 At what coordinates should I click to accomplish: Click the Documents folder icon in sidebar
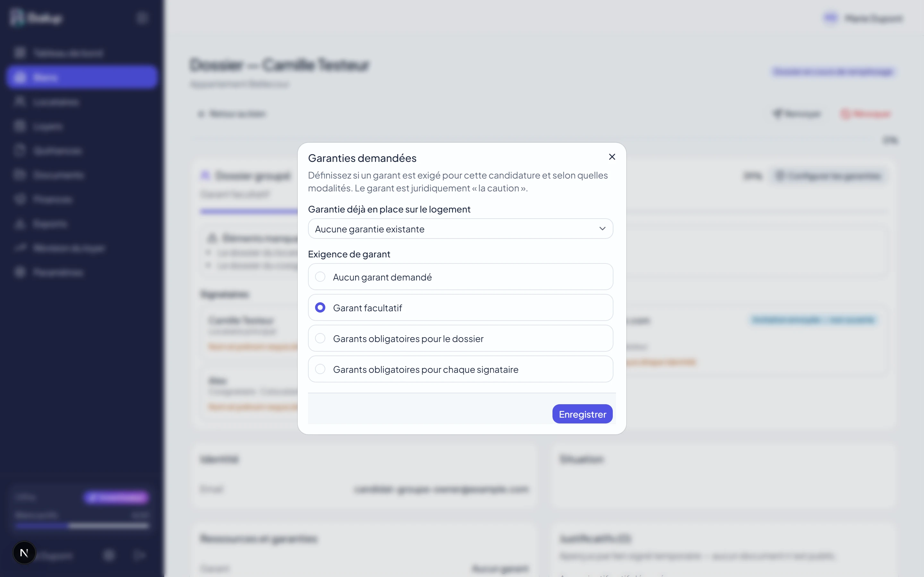pos(20,175)
